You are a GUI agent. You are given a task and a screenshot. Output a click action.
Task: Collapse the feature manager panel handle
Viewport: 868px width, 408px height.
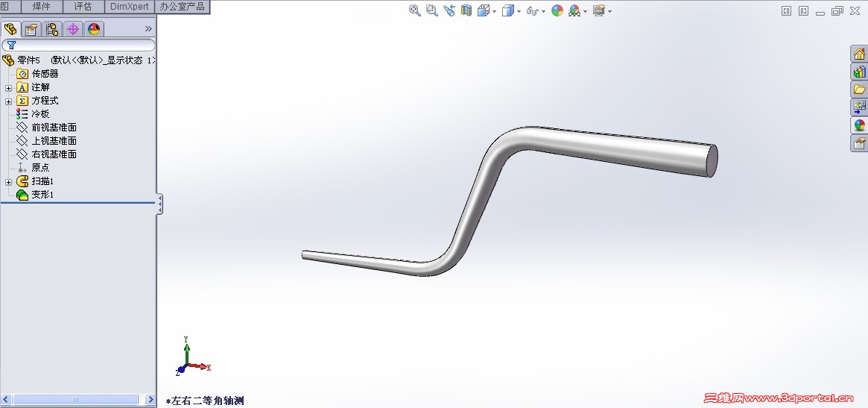[x=159, y=204]
